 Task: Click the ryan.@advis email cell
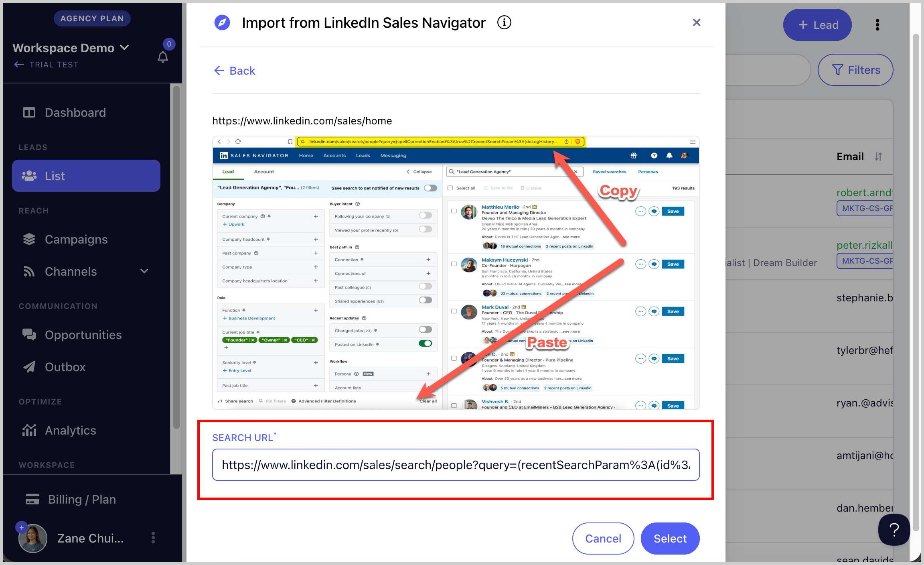click(x=864, y=403)
